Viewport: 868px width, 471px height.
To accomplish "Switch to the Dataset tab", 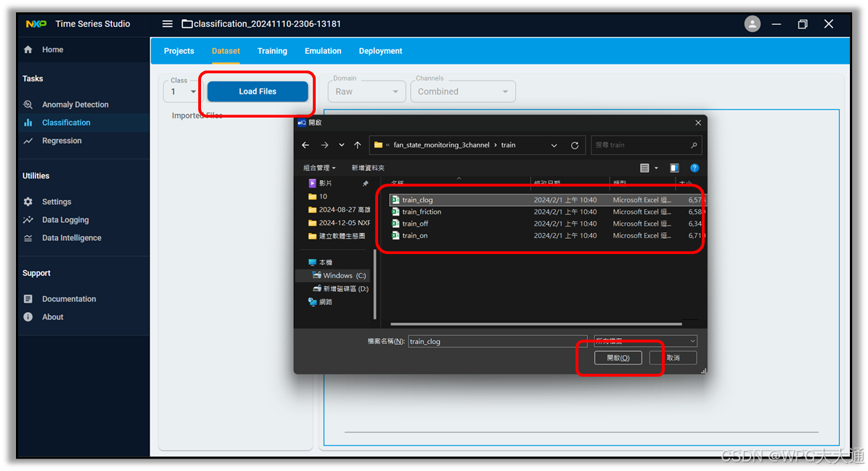I will pos(226,51).
